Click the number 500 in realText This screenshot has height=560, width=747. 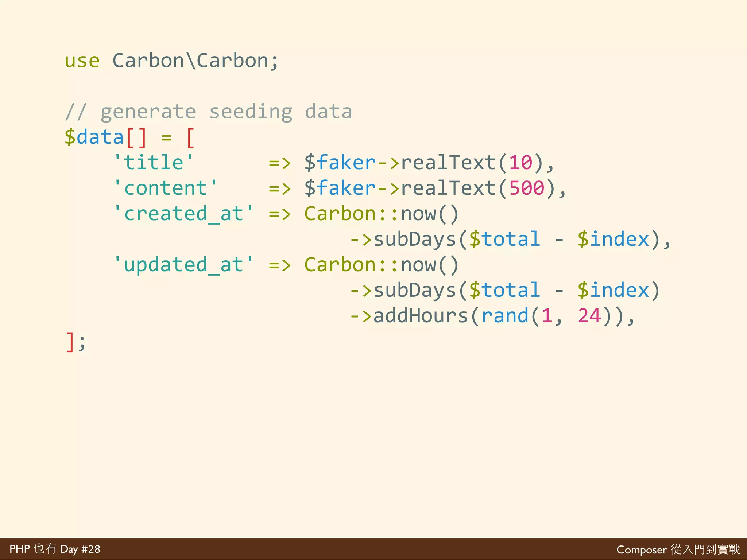pos(527,188)
